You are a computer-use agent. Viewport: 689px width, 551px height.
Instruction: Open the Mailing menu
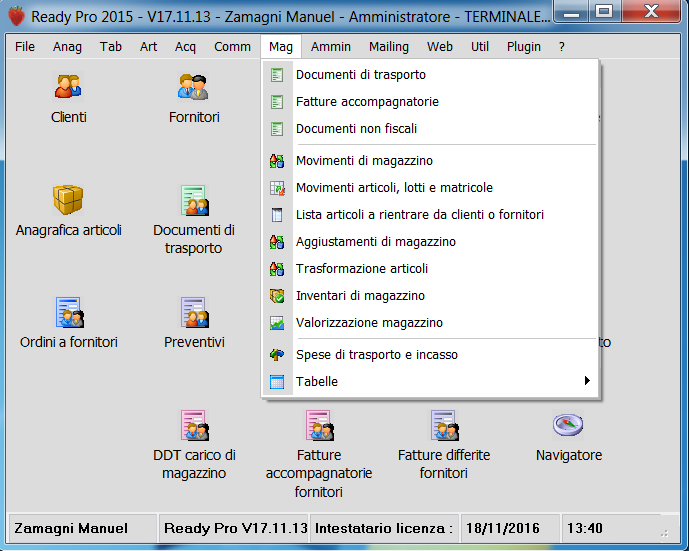click(x=389, y=47)
